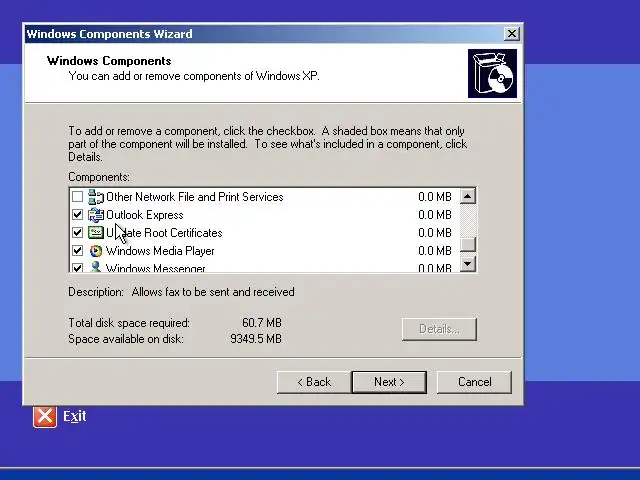
Task: Click the 9349.5 MB space available value
Action: pyautogui.click(x=256, y=339)
